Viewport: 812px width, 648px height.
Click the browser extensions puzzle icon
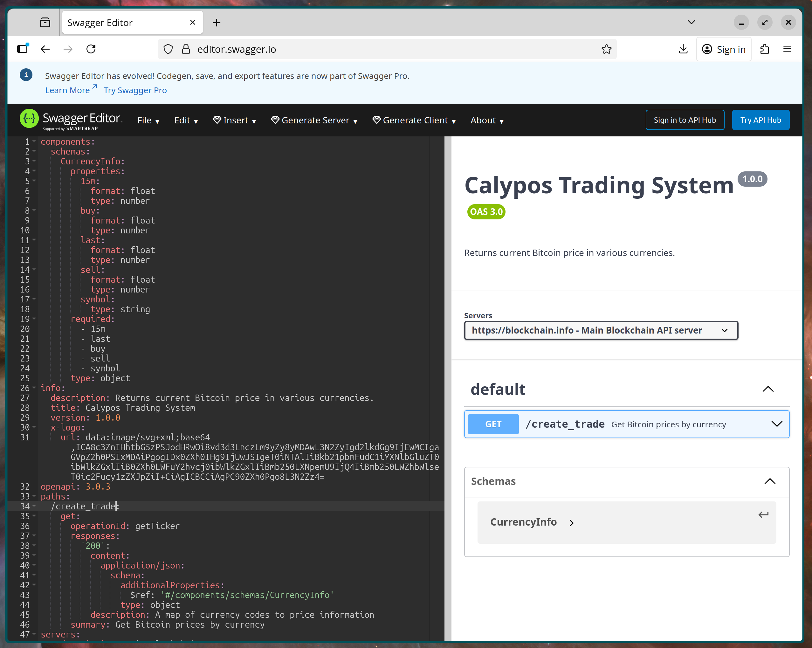(x=765, y=49)
